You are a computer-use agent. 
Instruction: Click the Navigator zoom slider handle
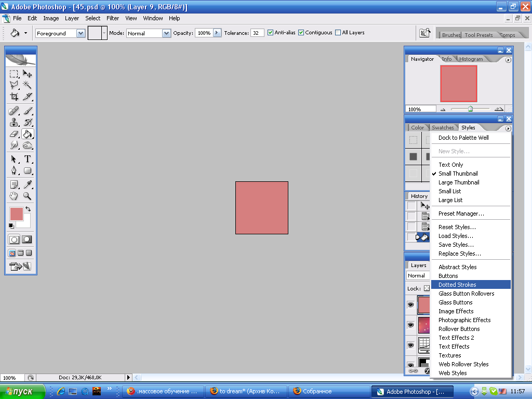[470, 109]
